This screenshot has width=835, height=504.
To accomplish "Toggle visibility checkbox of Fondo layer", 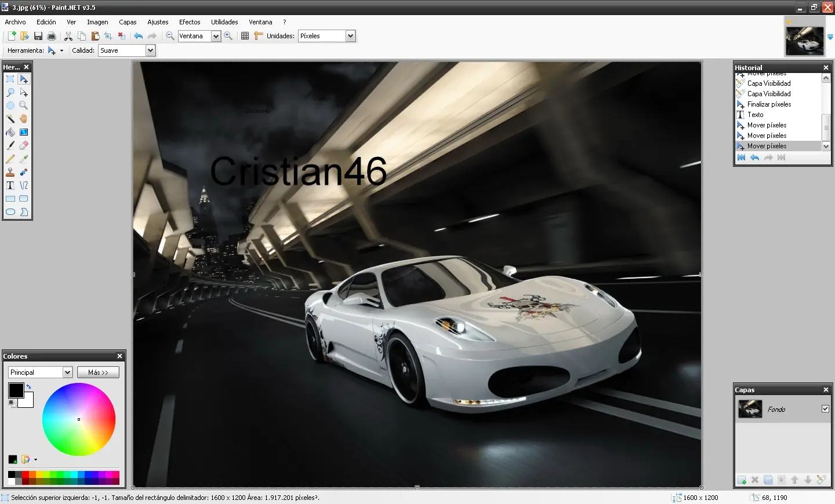I will pyautogui.click(x=825, y=409).
